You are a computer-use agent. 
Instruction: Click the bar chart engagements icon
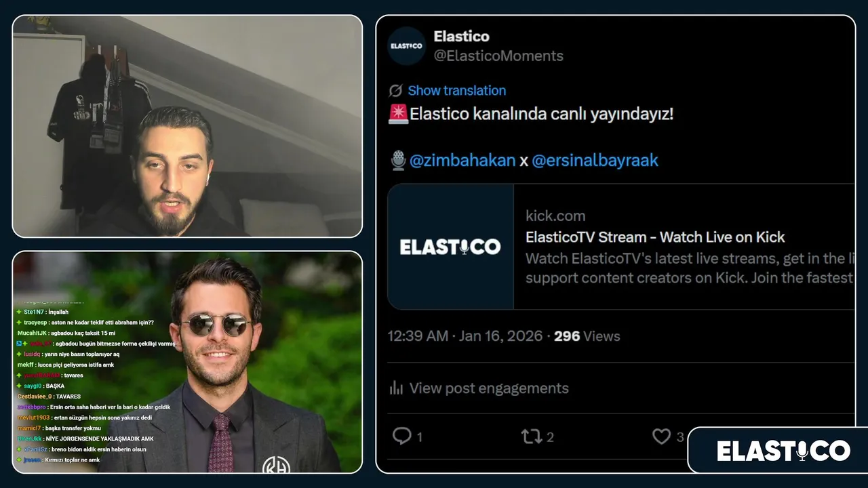pos(396,388)
